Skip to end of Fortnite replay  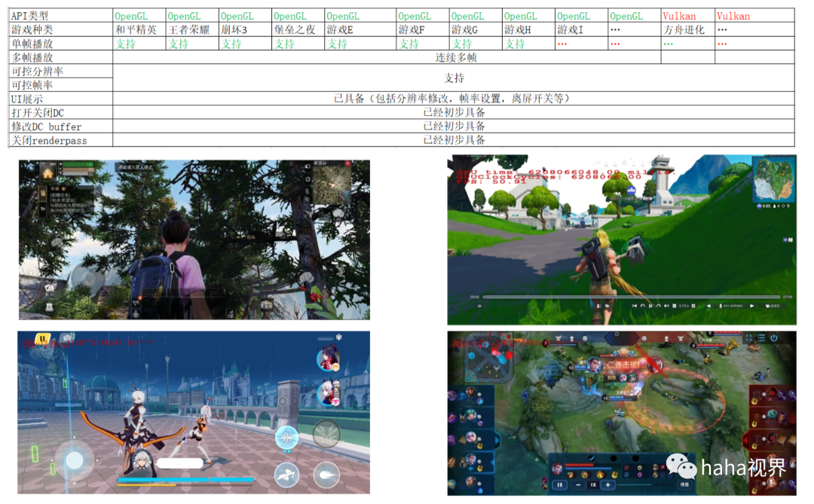coord(666,306)
